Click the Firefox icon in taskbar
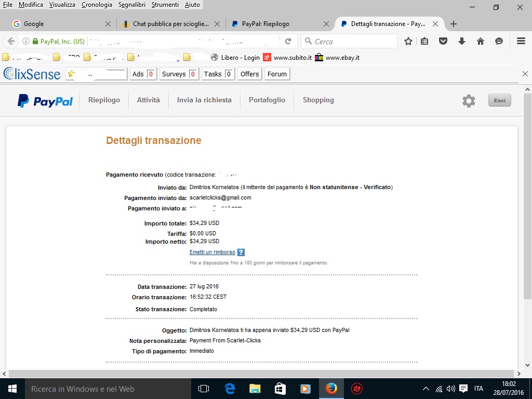532x399 pixels. point(331,389)
